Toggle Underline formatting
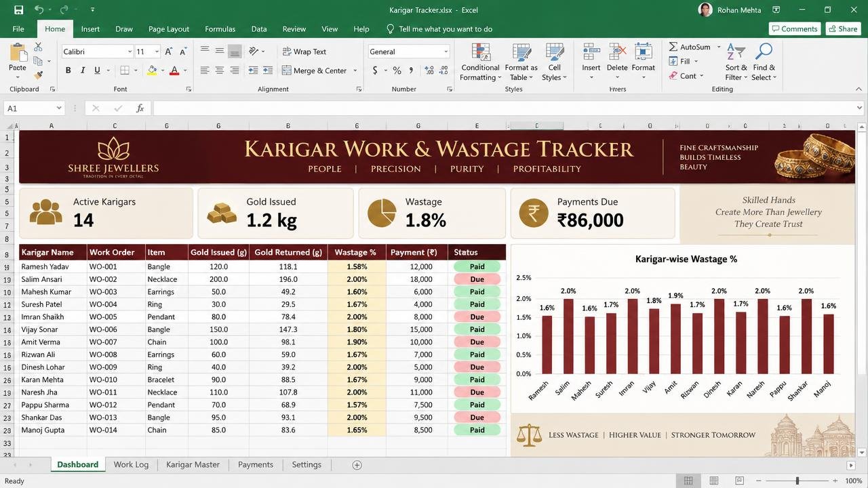868x488 pixels. pos(97,70)
